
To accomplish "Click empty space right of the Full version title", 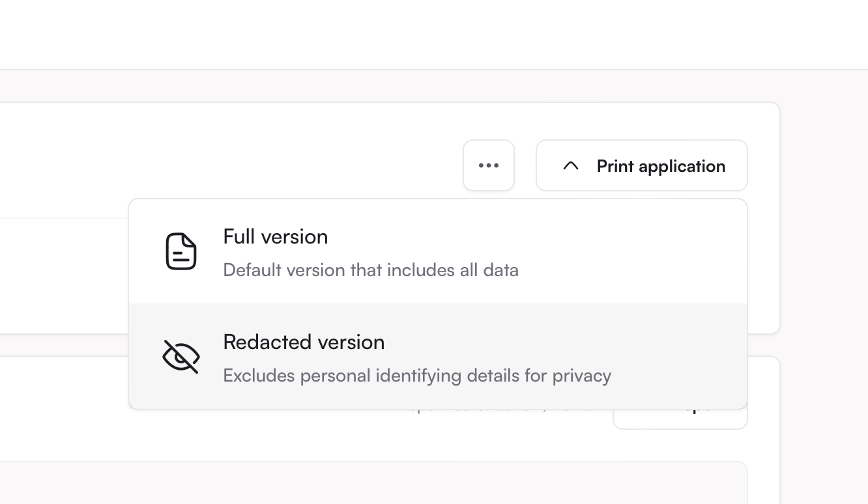I will 534,236.
